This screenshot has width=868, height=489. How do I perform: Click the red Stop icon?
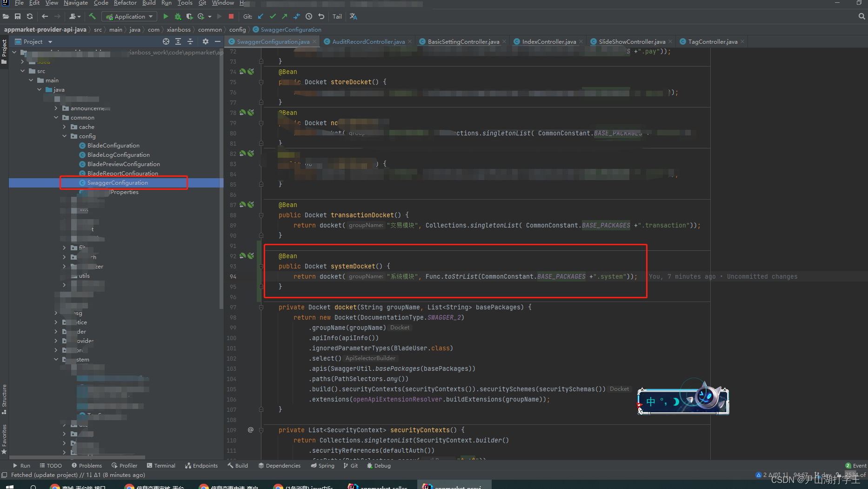tap(231, 16)
